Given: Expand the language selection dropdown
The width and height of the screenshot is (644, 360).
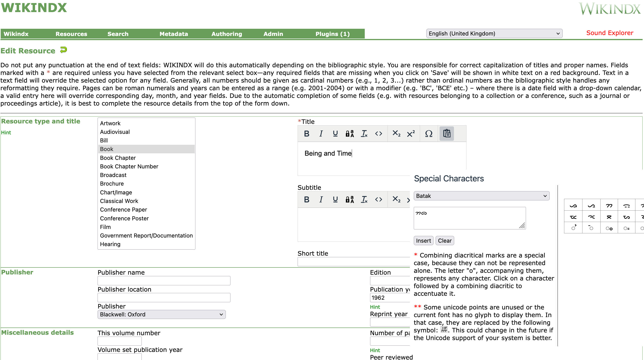Looking at the screenshot, I should (494, 33).
